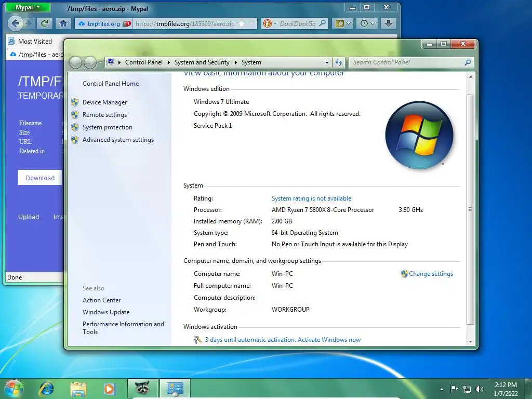Open volume speaker tray icon
Image resolution: width=532 pixels, height=399 pixels.
point(480,389)
